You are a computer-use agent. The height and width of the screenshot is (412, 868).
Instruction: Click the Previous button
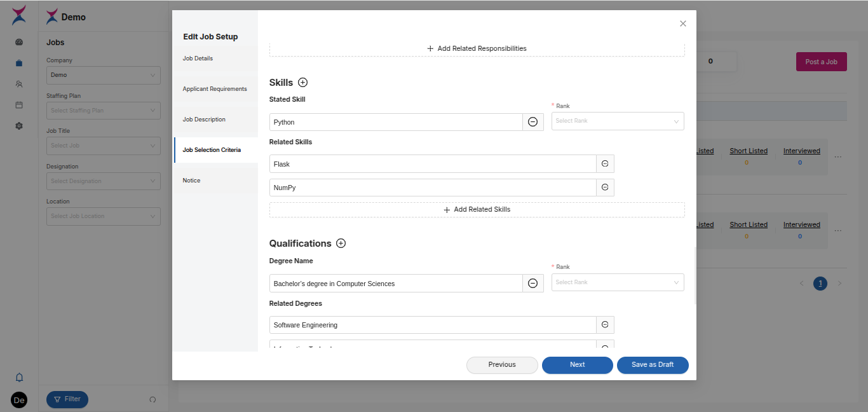(x=502, y=365)
